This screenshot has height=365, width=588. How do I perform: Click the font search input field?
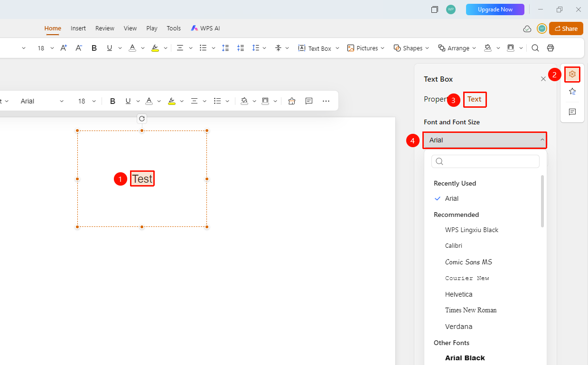tap(485, 161)
